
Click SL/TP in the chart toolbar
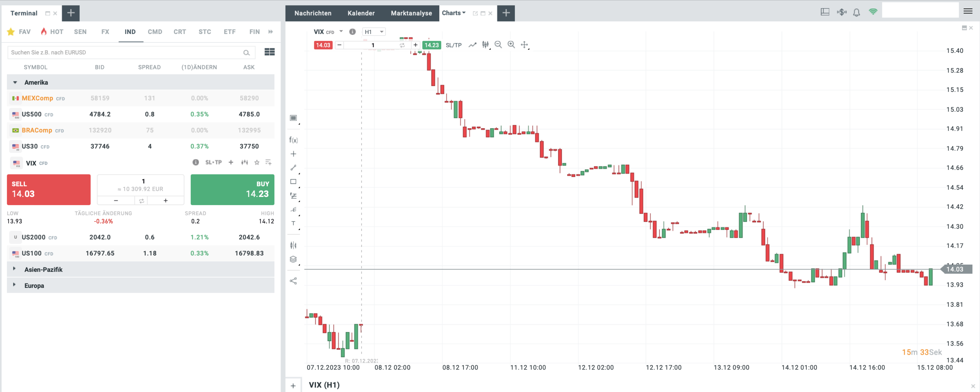(453, 45)
